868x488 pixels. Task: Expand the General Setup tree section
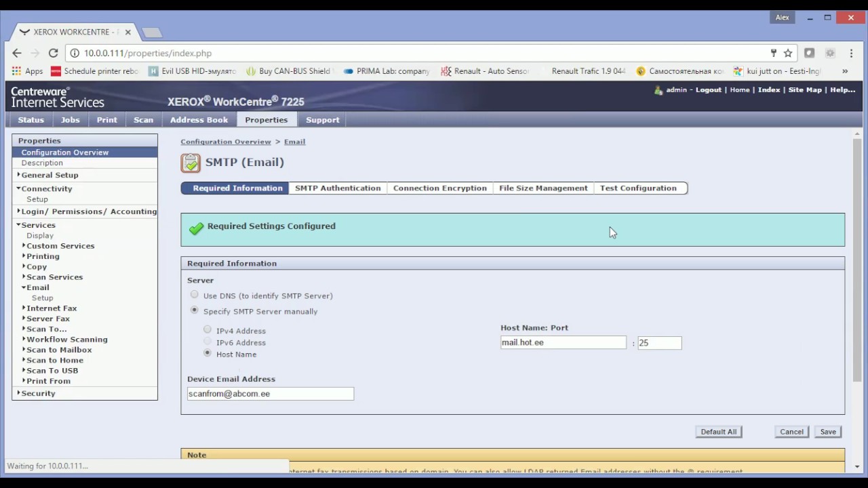tap(49, 175)
